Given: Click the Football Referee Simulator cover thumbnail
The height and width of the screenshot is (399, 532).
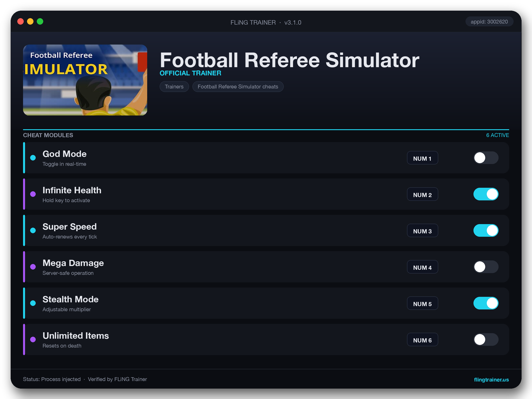Looking at the screenshot, I should pyautogui.click(x=85, y=80).
